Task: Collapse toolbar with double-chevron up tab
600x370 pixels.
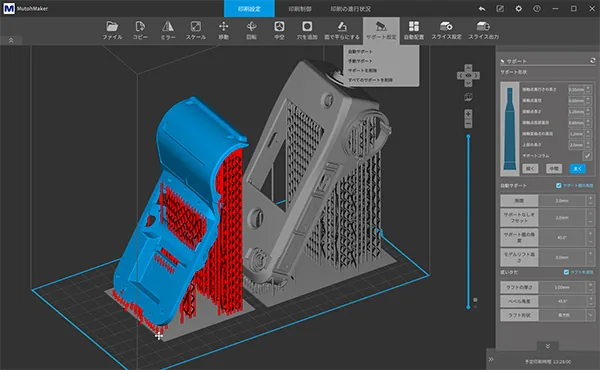Action: point(11,40)
